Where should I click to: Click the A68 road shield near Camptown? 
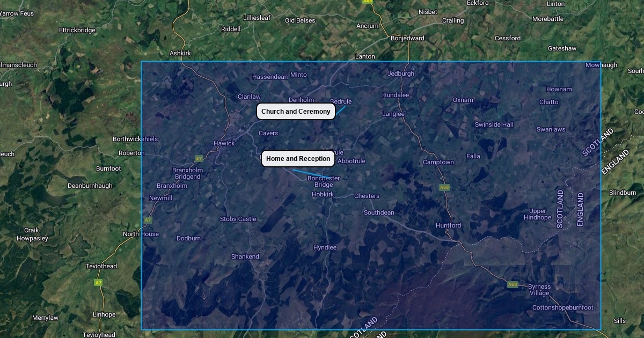(x=444, y=187)
